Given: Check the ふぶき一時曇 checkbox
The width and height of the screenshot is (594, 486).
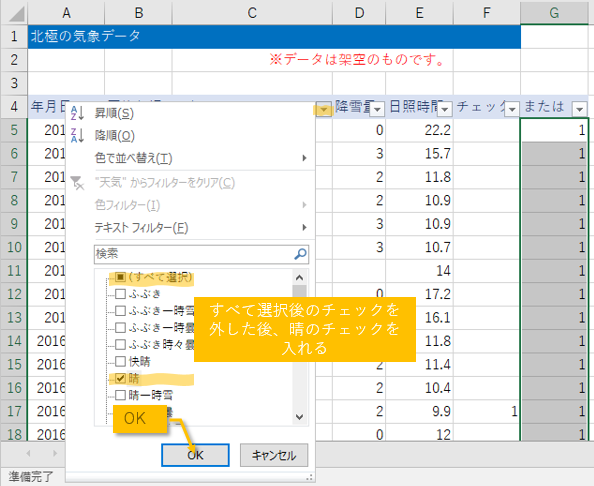Looking at the screenshot, I should 120,328.
